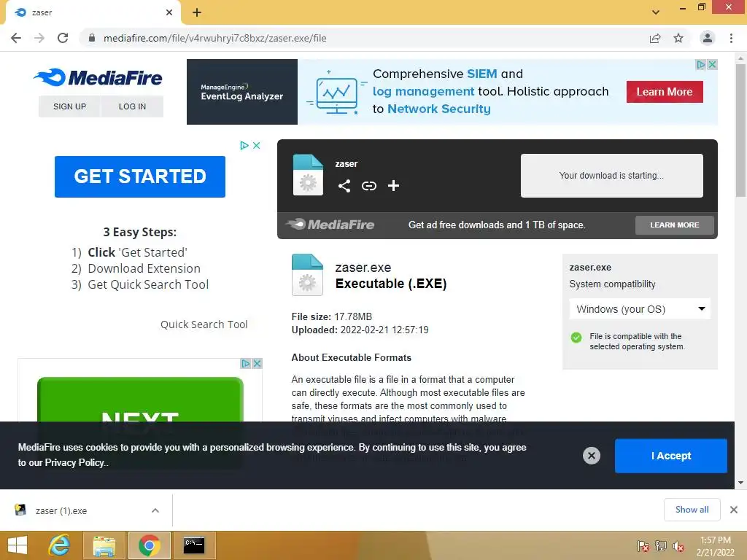Click 'Your download is starting...' box
Screen dimensions: 747x560
coord(612,175)
